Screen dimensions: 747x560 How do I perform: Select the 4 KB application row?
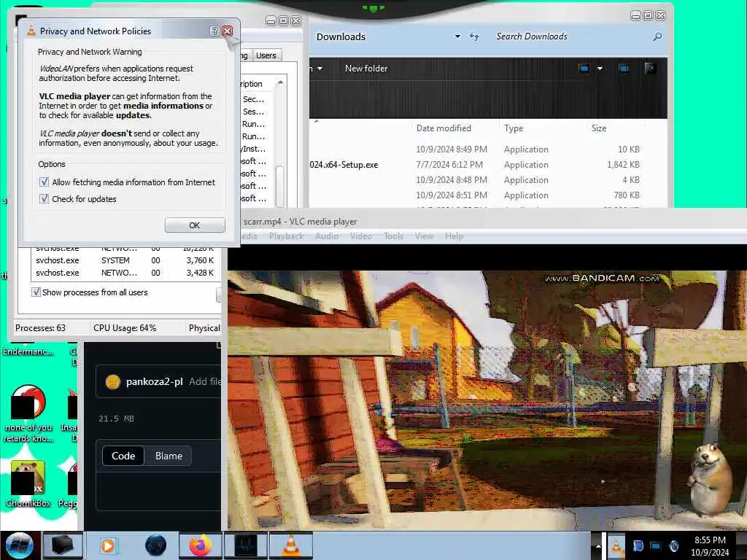tap(476, 180)
